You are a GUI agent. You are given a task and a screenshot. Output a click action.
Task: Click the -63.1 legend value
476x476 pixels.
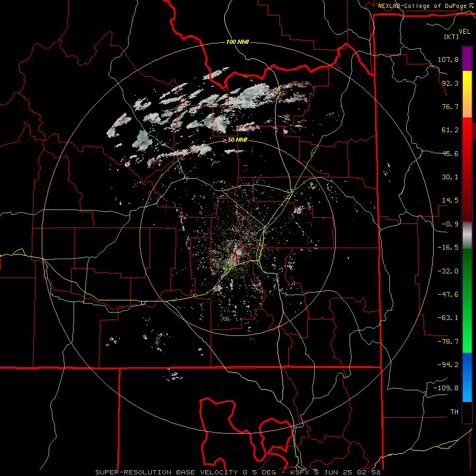448,318
